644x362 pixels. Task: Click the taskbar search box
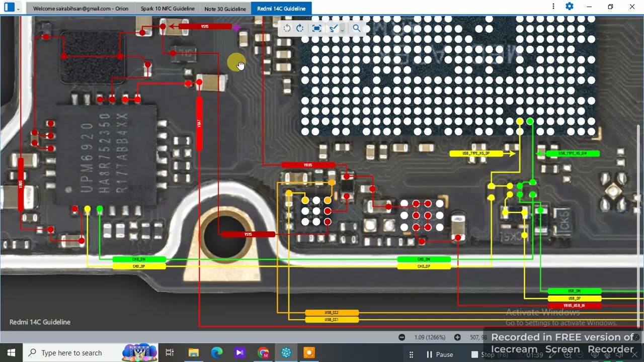click(91, 352)
